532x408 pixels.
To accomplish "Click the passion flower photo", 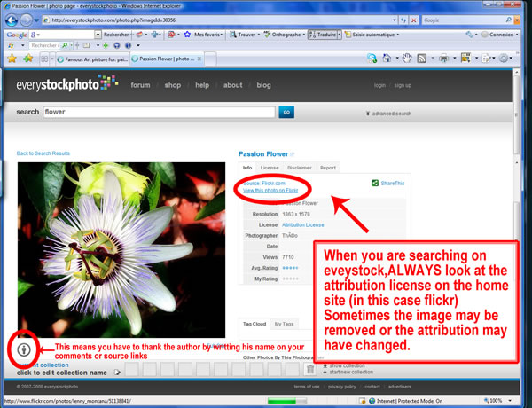I will coord(121,250).
